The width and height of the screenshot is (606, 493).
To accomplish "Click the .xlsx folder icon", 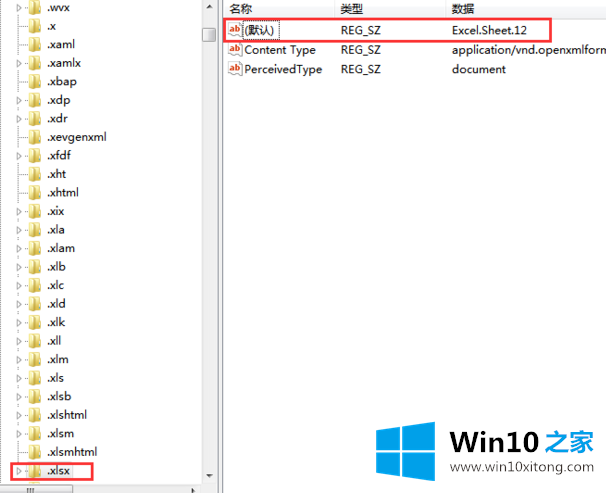I will 35,470.
